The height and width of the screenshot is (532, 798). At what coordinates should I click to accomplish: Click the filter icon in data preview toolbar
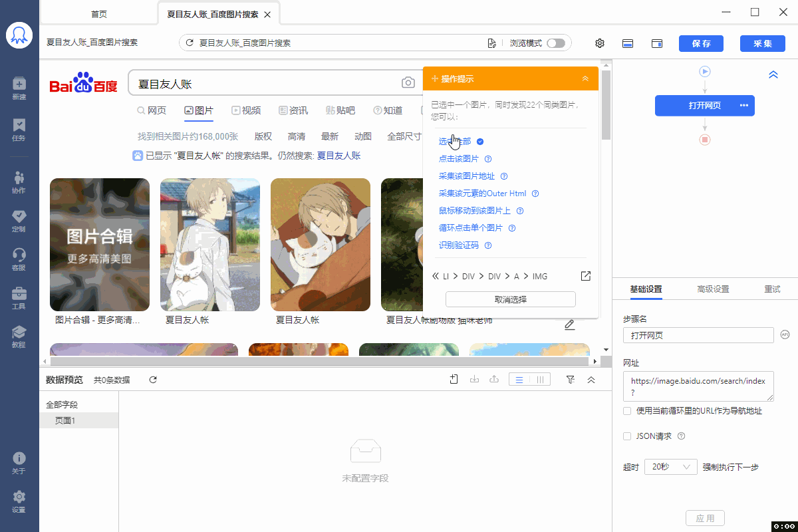coord(571,379)
